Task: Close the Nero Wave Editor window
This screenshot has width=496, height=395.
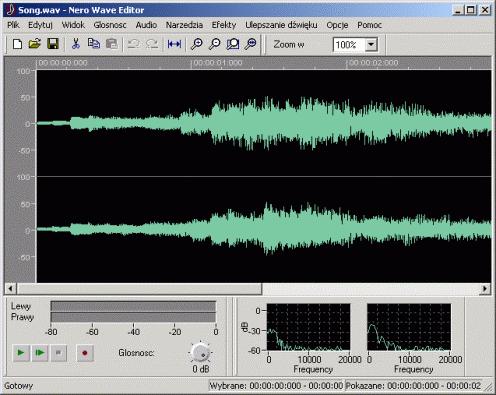Action: [x=485, y=10]
